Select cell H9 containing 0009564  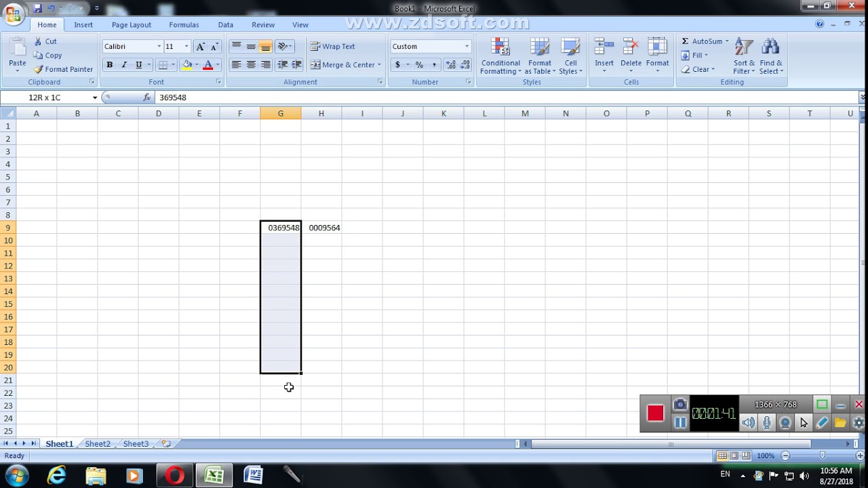pos(321,228)
